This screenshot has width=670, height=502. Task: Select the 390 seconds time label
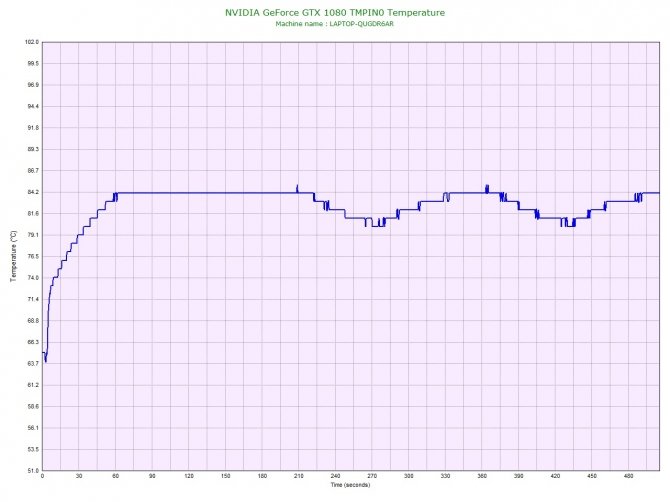coord(518,476)
